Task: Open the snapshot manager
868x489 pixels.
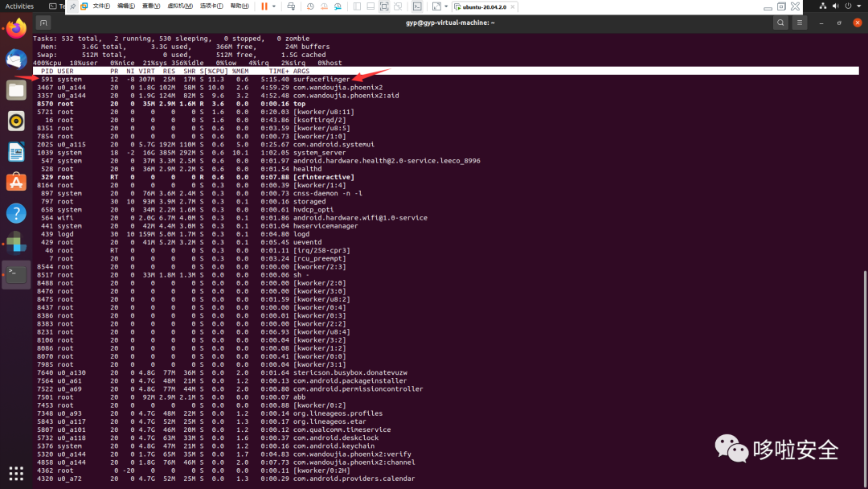Action: 338,6
